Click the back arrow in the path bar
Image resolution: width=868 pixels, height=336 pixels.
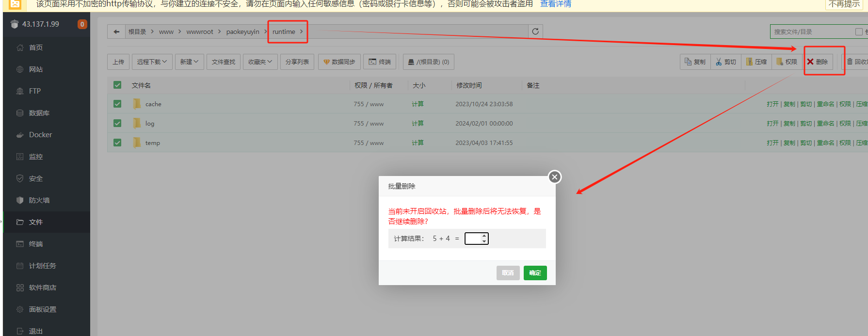[116, 32]
